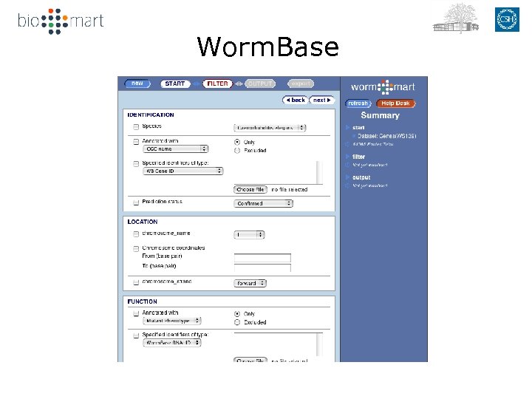Click the To (base pair) field

coord(262,267)
